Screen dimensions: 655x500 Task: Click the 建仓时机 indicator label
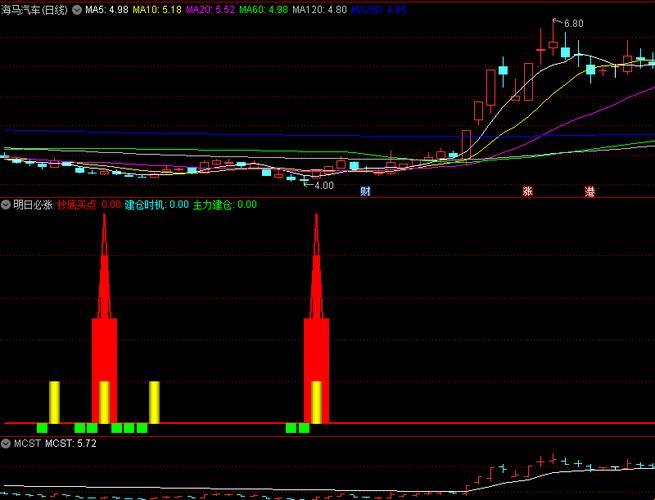[156, 204]
